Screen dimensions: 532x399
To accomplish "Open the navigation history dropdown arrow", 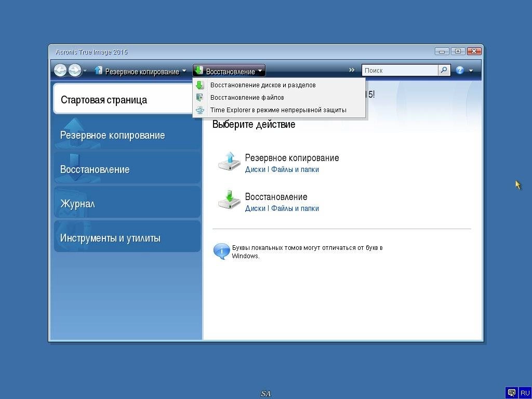I will click(x=85, y=71).
